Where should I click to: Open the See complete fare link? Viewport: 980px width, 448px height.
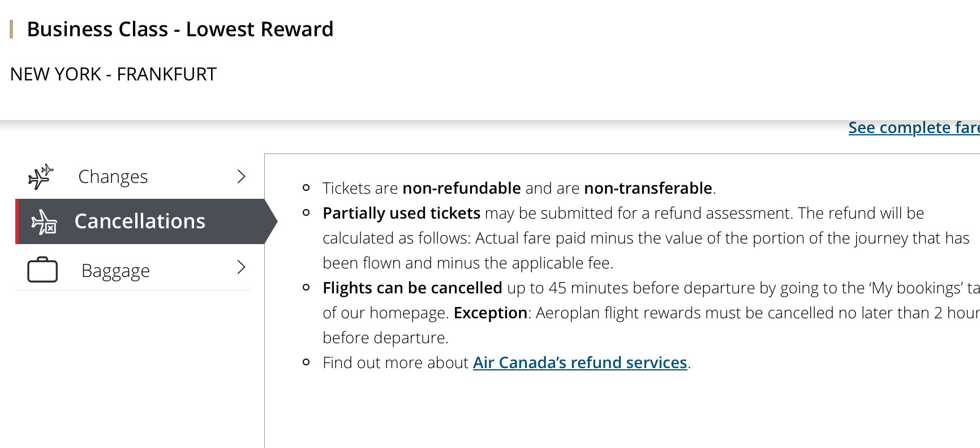click(x=913, y=128)
